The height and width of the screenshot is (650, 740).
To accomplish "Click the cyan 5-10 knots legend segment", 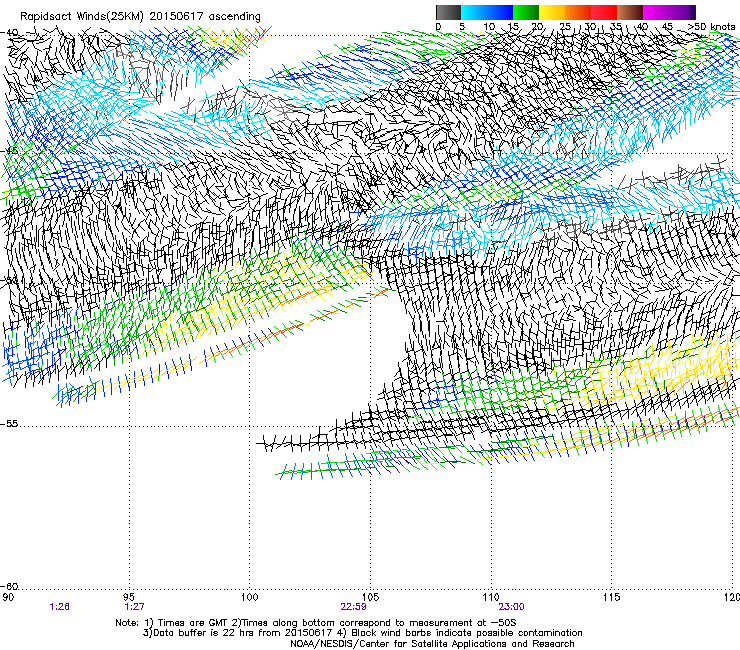I will (474, 12).
